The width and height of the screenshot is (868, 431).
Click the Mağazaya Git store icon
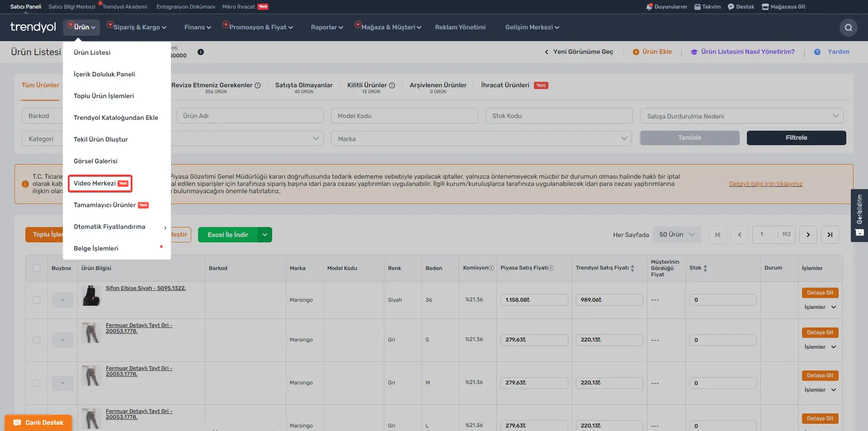pyautogui.click(x=765, y=7)
